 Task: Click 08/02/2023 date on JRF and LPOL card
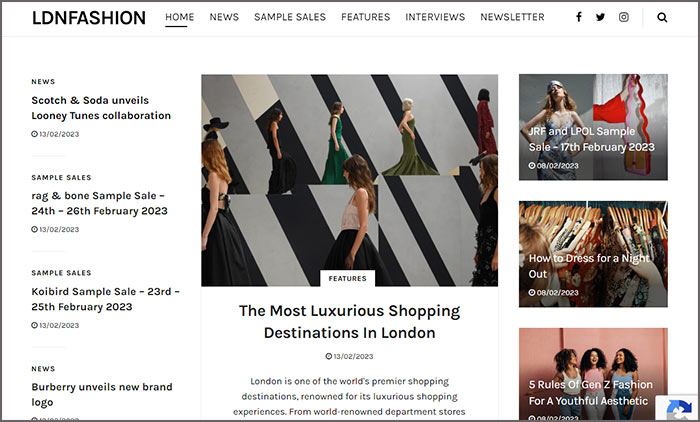point(554,166)
